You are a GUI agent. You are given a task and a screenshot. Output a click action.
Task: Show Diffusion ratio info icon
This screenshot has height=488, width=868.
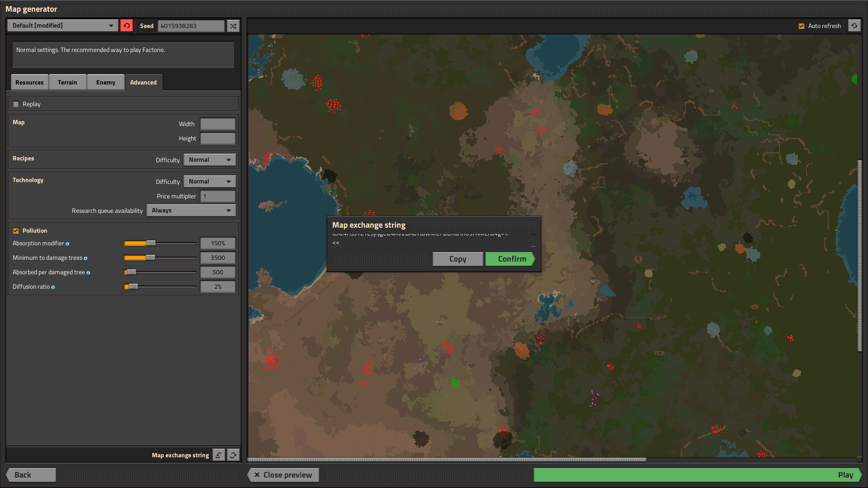[x=53, y=287]
